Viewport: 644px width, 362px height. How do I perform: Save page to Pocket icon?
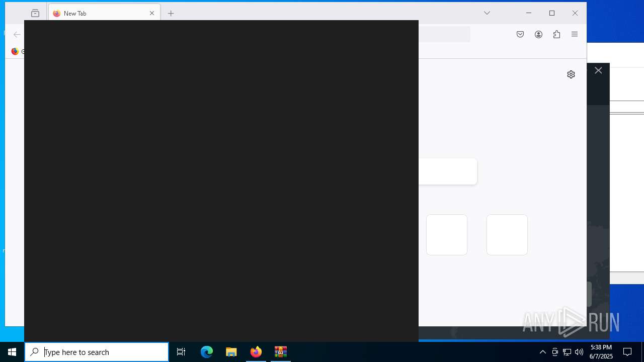point(520,34)
